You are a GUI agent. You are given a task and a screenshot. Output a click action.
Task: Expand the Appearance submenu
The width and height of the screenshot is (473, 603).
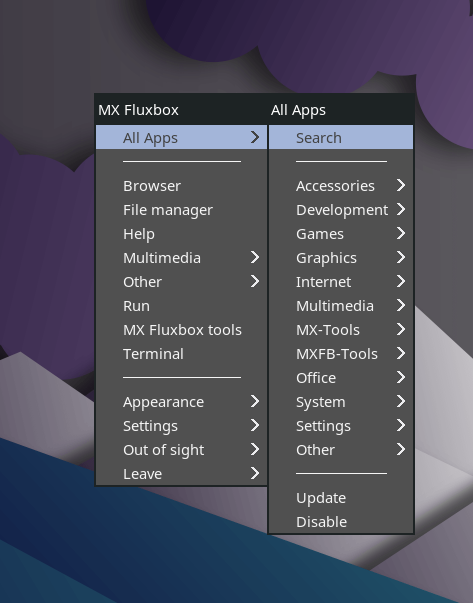pos(181,402)
